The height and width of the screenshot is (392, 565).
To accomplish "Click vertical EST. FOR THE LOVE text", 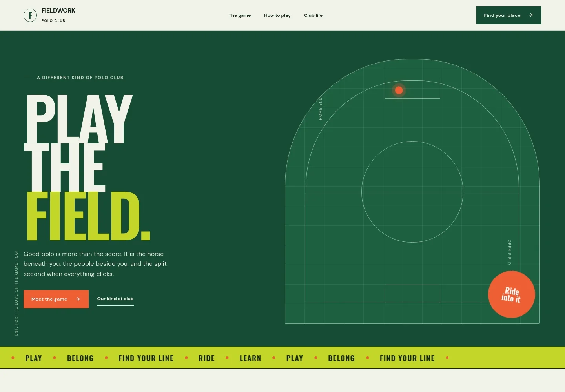I will 16,293.
